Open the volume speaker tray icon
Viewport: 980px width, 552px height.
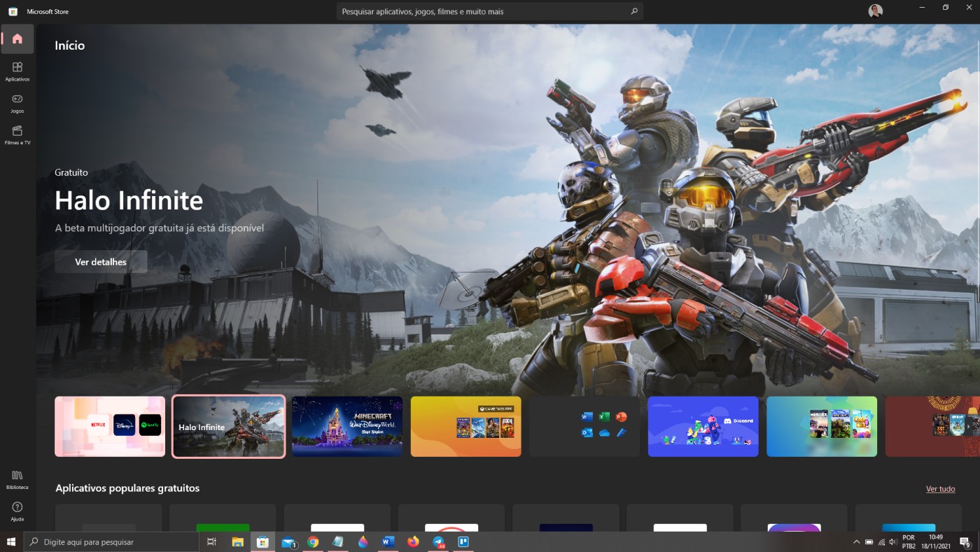(893, 542)
